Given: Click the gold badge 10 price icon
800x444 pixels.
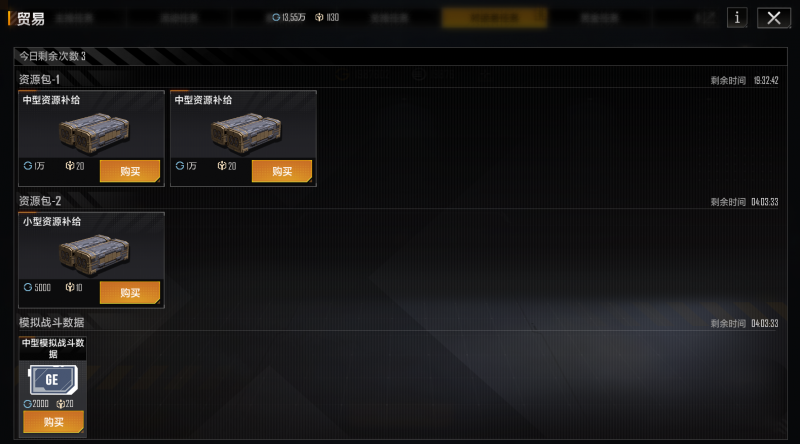Looking at the screenshot, I should tap(70, 287).
